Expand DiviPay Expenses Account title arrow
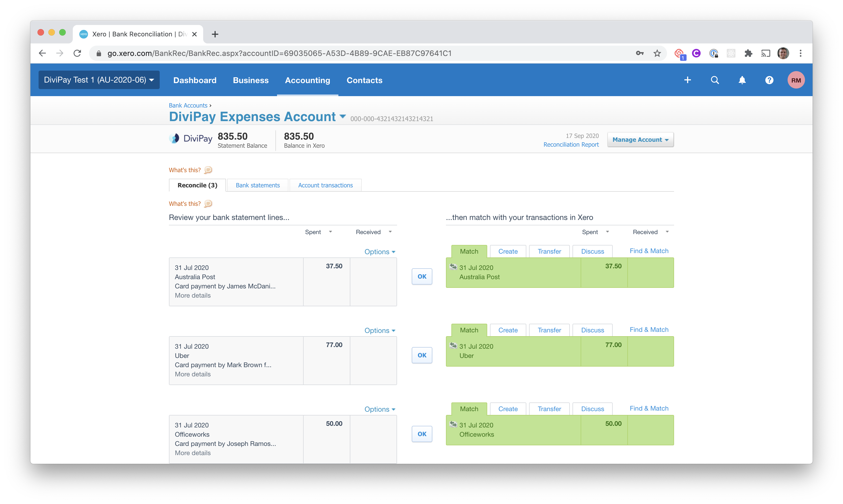The height and width of the screenshot is (504, 843). tap(343, 116)
